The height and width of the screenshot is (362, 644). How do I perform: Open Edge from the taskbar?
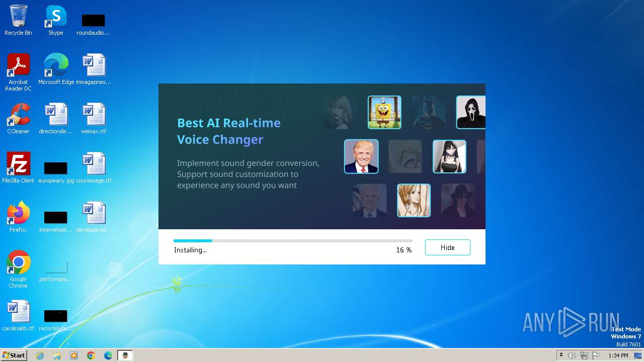click(x=108, y=355)
